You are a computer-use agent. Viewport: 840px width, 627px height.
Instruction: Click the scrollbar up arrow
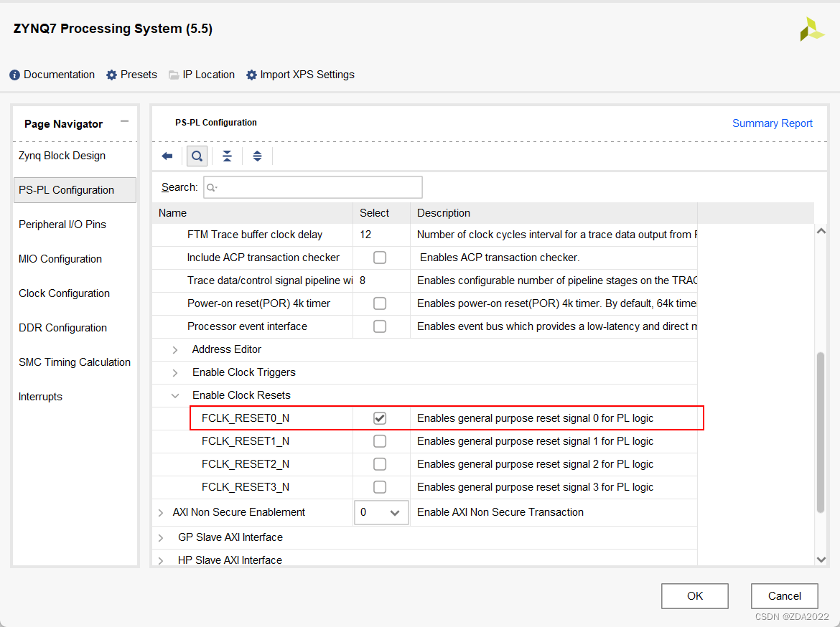pyautogui.click(x=821, y=231)
